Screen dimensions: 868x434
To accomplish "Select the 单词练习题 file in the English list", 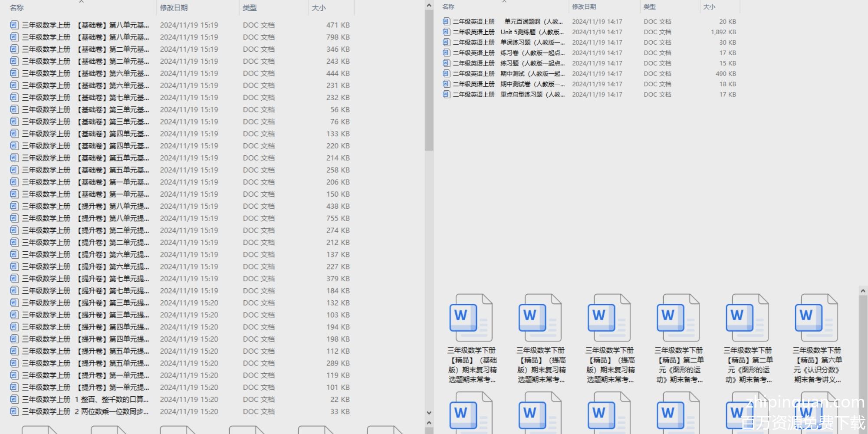I will [532, 42].
